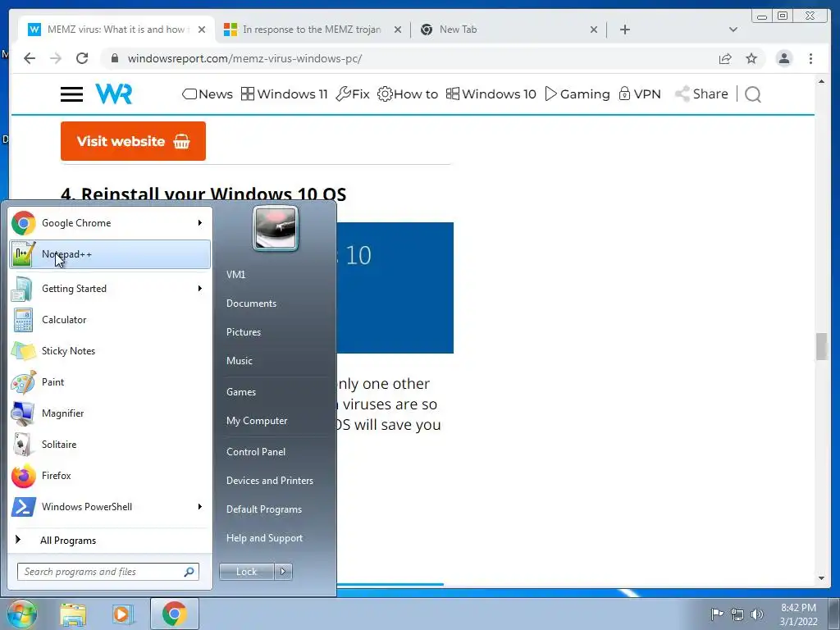Open Fix nav item
Screen dimensions: 840x630
click(x=353, y=94)
